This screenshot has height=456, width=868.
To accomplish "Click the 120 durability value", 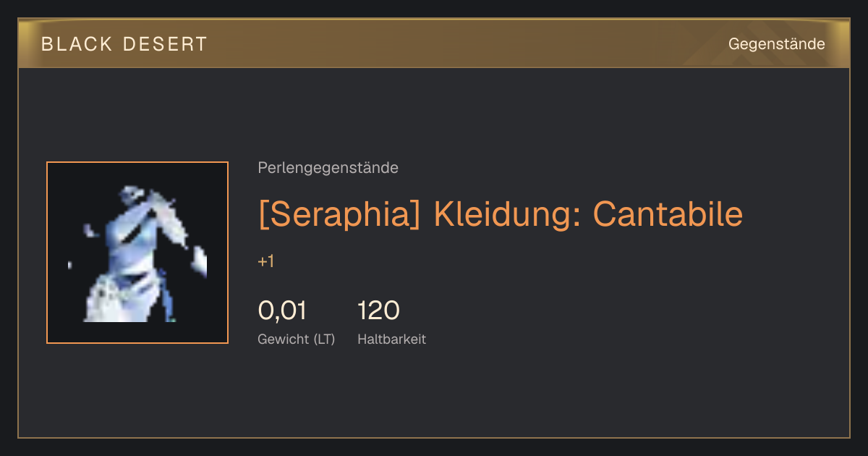I will tap(378, 311).
